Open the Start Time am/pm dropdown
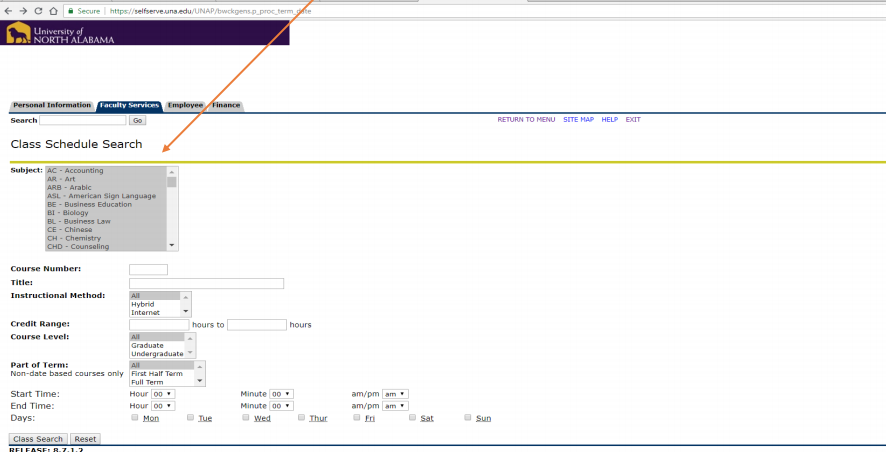This screenshot has width=893, height=456. 396,394
